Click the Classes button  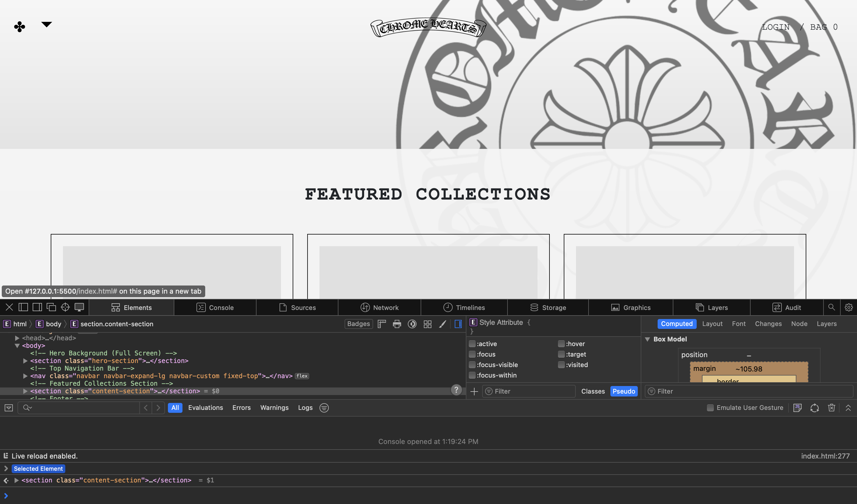coord(593,391)
